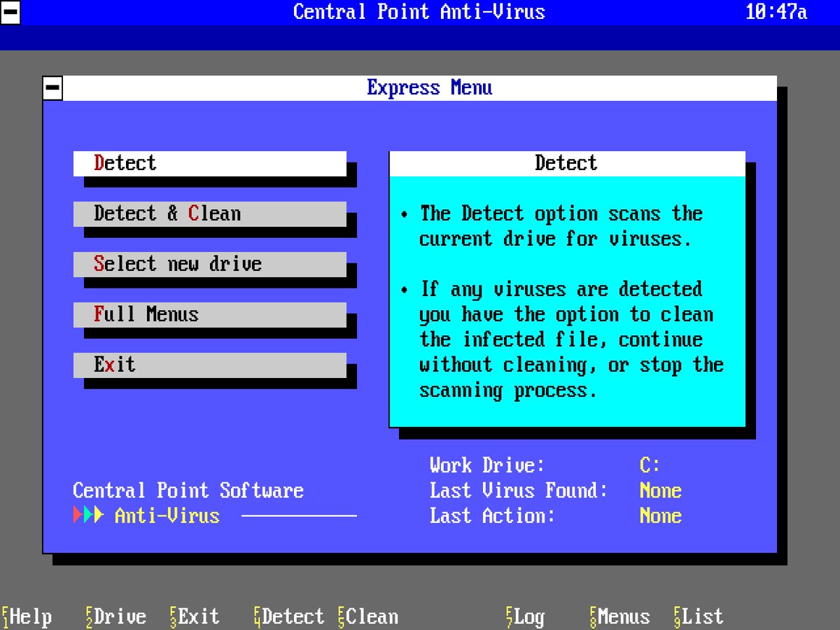The width and height of the screenshot is (840, 630).
Task: Click F2 Drive in the function key bar
Action: point(116,617)
